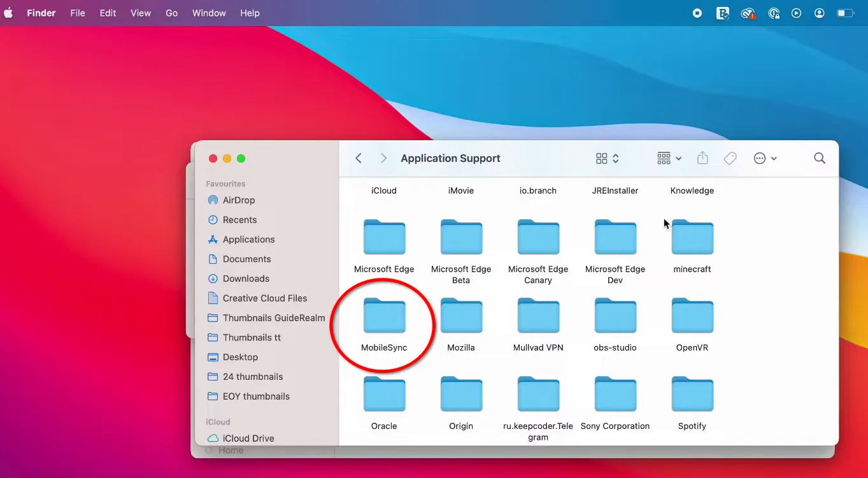This screenshot has width=868, height=478.
Task: Select iCloud Drive in sidebar
Action: 248,438
